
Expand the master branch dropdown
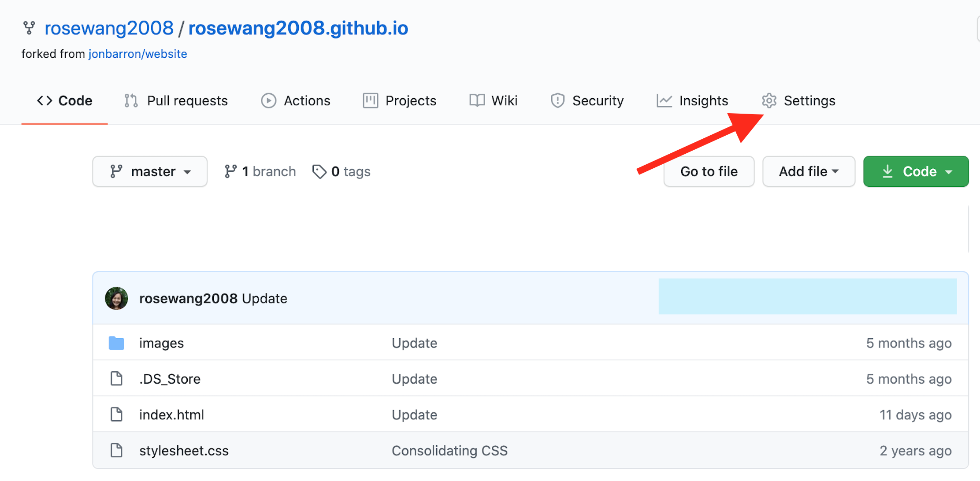(150, 171)
